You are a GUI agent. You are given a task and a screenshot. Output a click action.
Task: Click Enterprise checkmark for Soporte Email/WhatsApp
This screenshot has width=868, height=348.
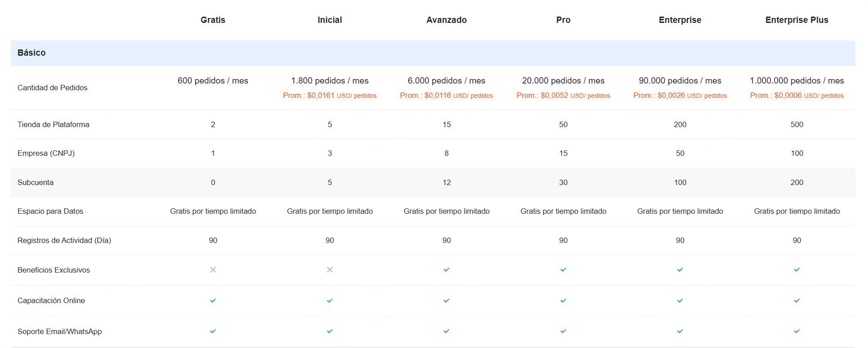(x=680, y=331)
